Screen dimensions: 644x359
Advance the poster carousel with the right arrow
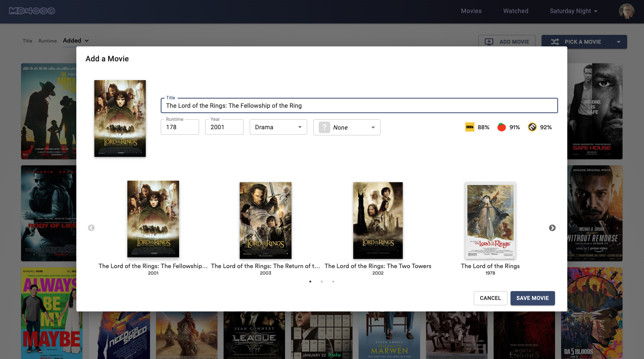pos(552,228)
